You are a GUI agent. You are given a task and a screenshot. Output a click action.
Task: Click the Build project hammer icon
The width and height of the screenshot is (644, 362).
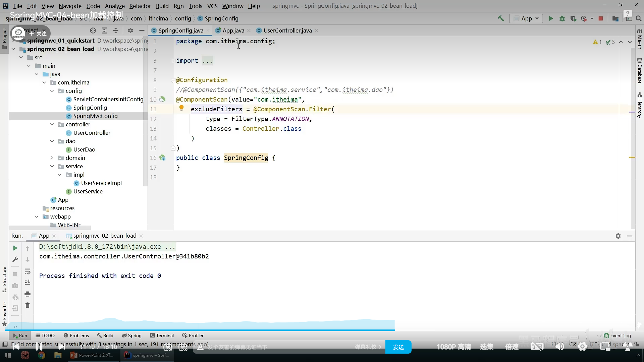501,19
